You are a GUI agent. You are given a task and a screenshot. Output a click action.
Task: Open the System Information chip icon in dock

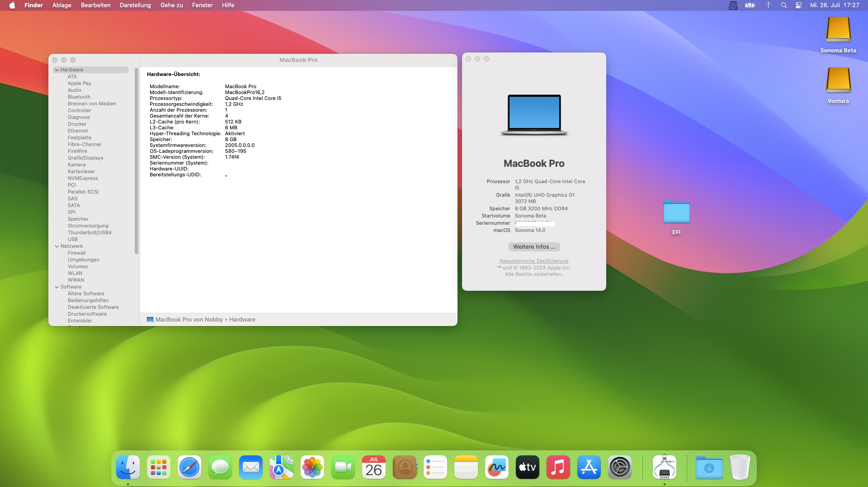pyautogui.click(x=664, y=468)
